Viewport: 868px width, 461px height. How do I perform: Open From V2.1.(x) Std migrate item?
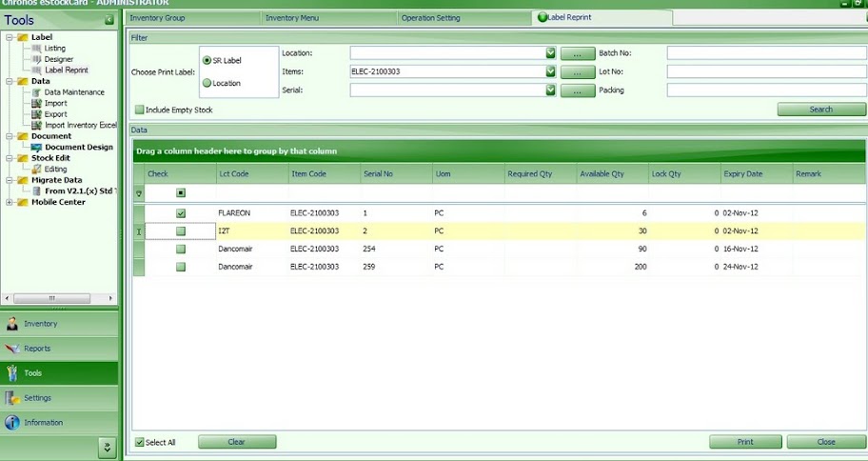pyautogui.click(x=81, y=191)
